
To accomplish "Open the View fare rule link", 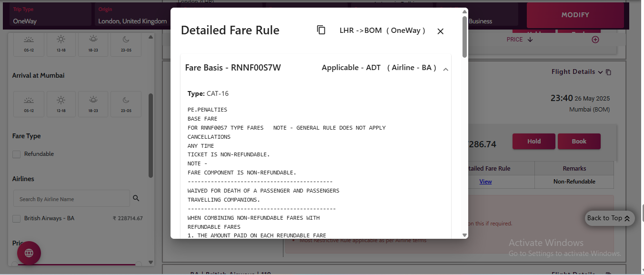I will pos(485,182).
